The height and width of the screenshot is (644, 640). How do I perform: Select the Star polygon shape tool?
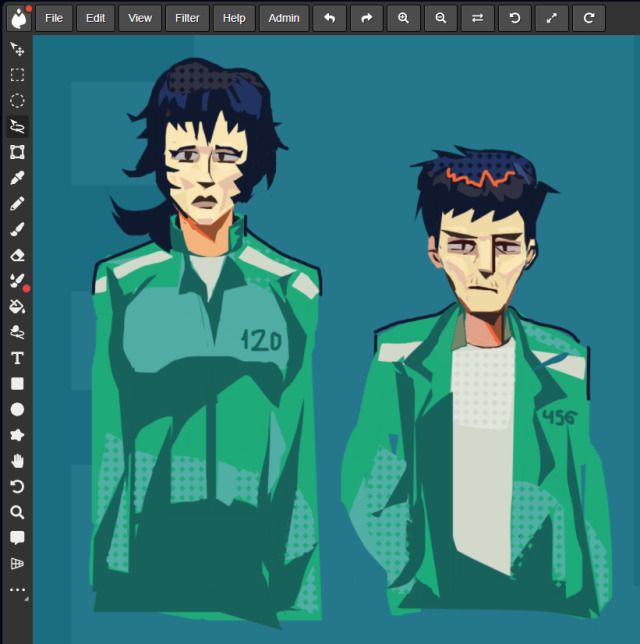[17, 435]
